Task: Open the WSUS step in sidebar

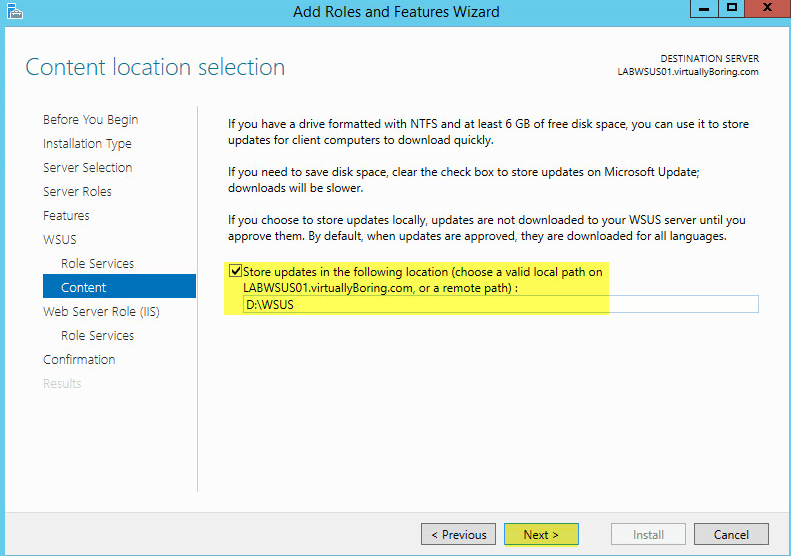Action: [x=60, y=240]
